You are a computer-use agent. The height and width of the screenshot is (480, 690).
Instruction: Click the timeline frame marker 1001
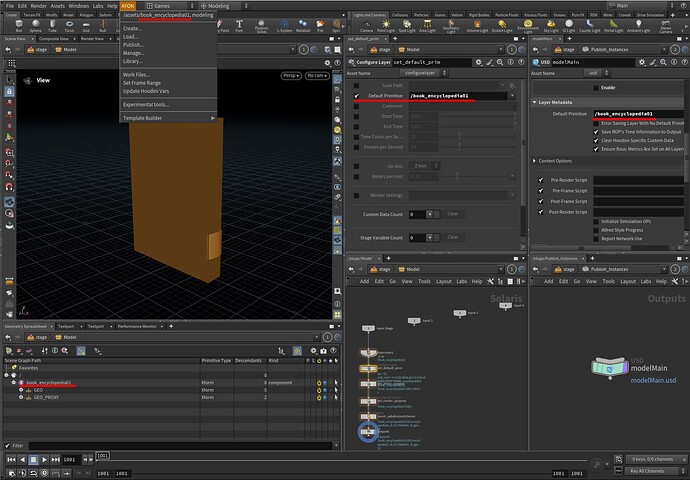click(103, 455)
